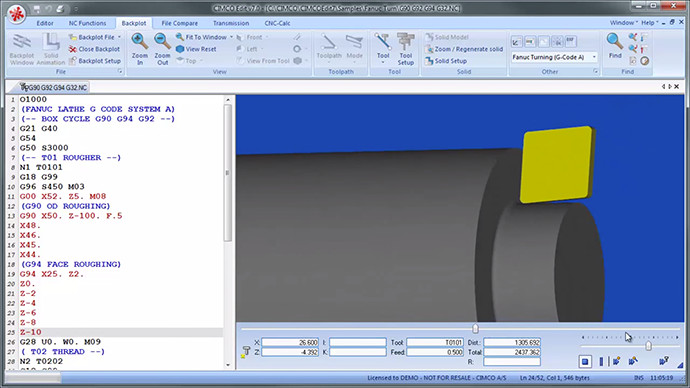
Task: Open the Transmission tab
Action: tap(231, 23)
